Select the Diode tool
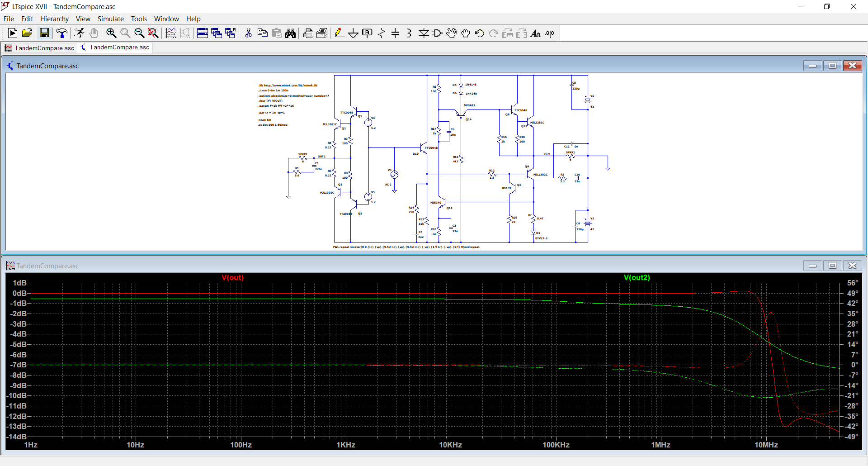Viewport: 868px width, 466px height. coord(424,33)
